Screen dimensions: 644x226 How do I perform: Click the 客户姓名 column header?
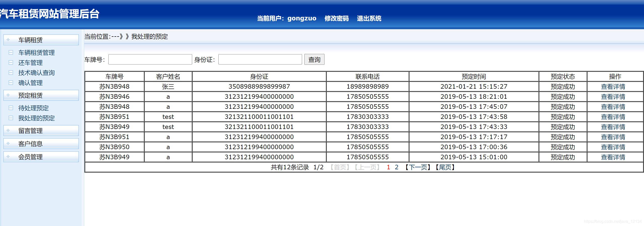[x=168, y=77]
